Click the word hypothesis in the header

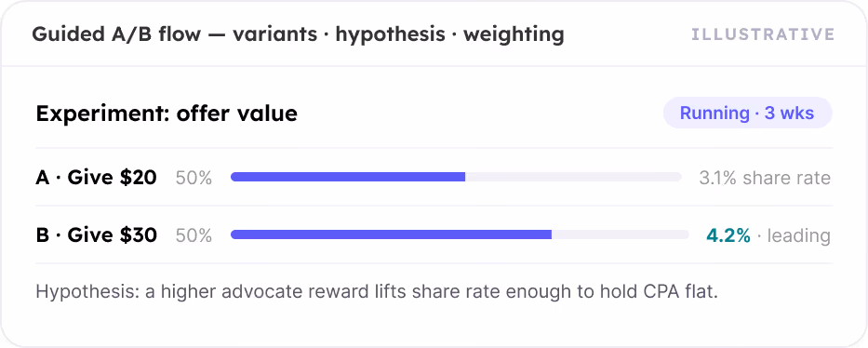tap(390, 34)
